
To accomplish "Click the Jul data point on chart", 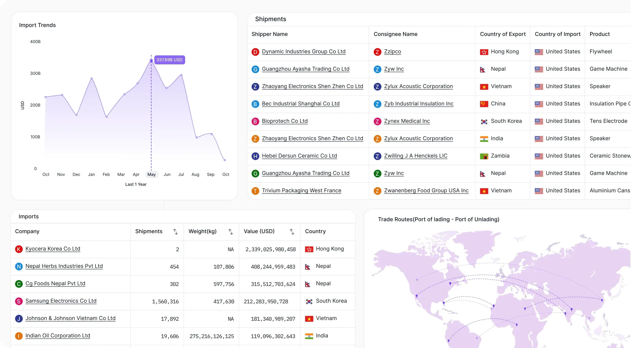I will coord(181,75).
